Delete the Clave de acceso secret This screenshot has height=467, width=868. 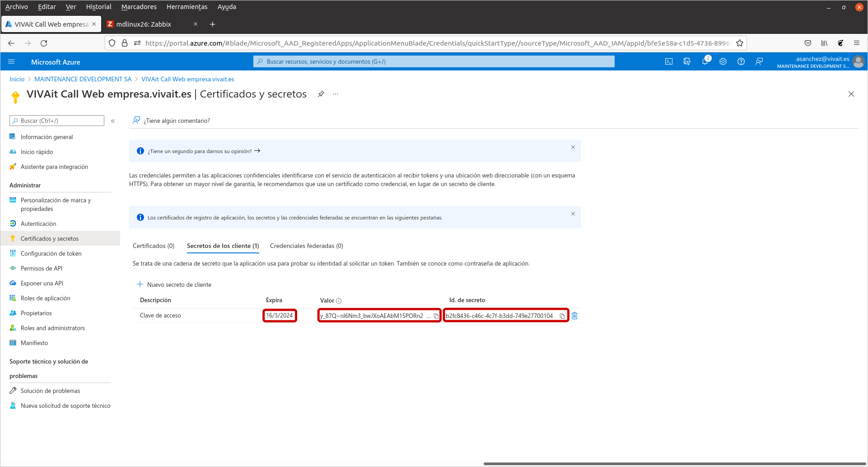pyautogui.click(x=574, y=316)
